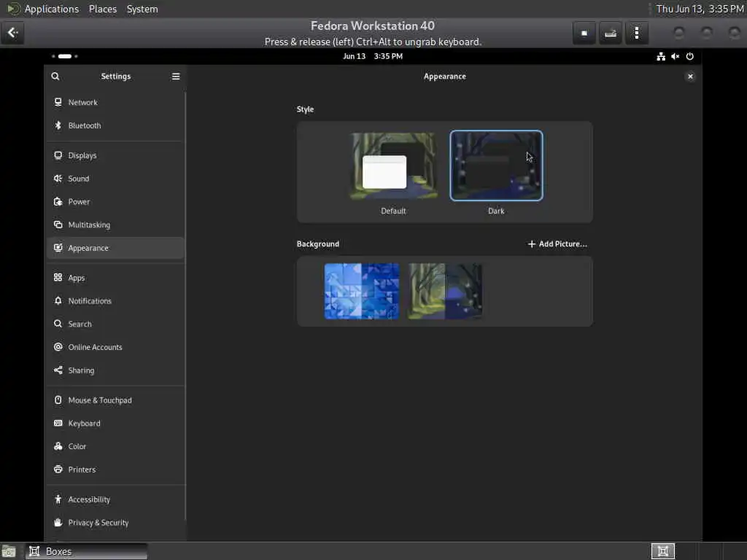Click the Boxes stop/square toolbar button
Screen dimensions: 747x560
584,34
